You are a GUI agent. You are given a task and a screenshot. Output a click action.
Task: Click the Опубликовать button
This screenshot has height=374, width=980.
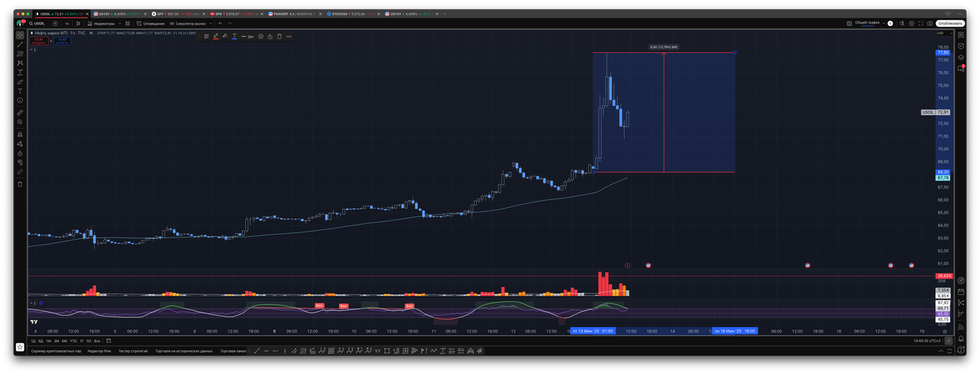950,24
